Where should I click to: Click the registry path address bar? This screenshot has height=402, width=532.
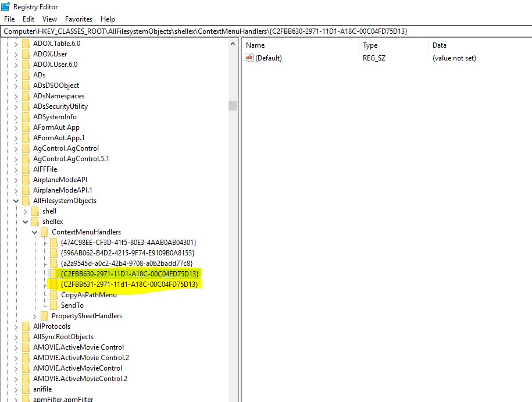point(266,31)
